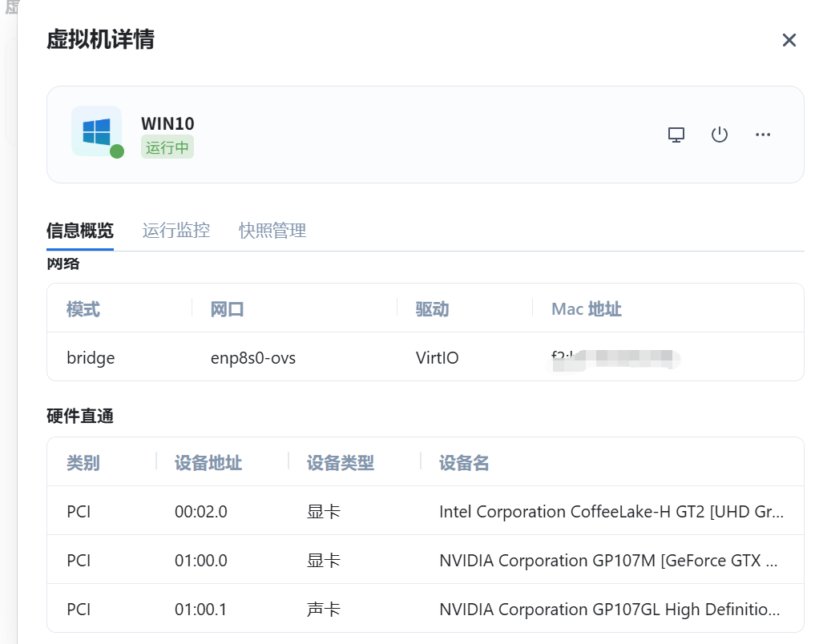Viewport: 819px width, 644px height.
Task: Close the virtual machine details panel
Action: coord(789,40)
